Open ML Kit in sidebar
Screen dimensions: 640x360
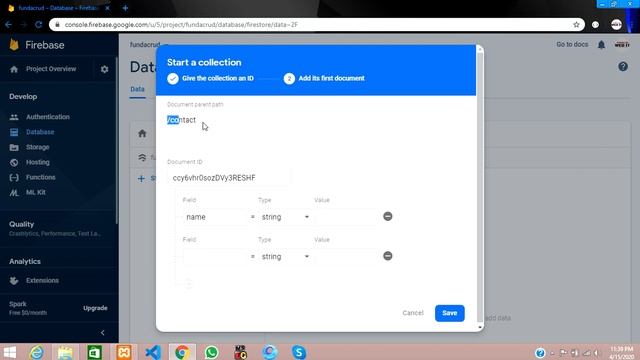[x=36, y=192]
